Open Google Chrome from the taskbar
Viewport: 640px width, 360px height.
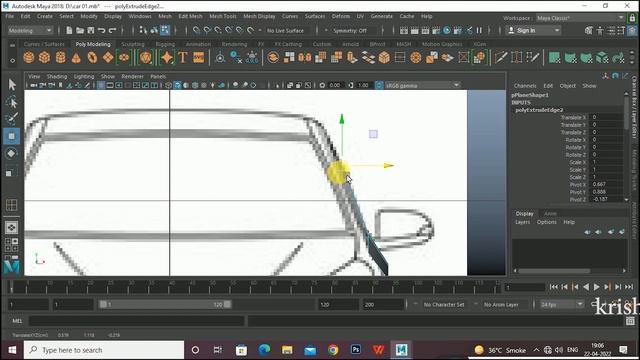(333, 350)
